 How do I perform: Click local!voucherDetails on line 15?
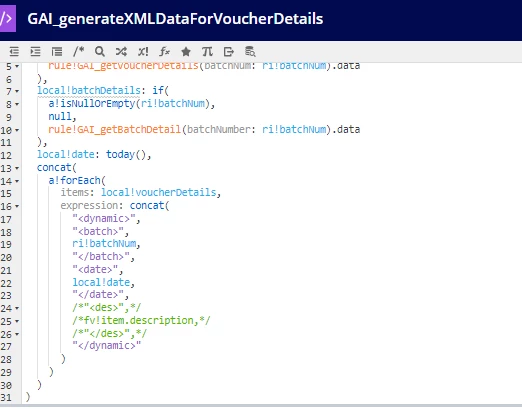click(x=159, y=193)
